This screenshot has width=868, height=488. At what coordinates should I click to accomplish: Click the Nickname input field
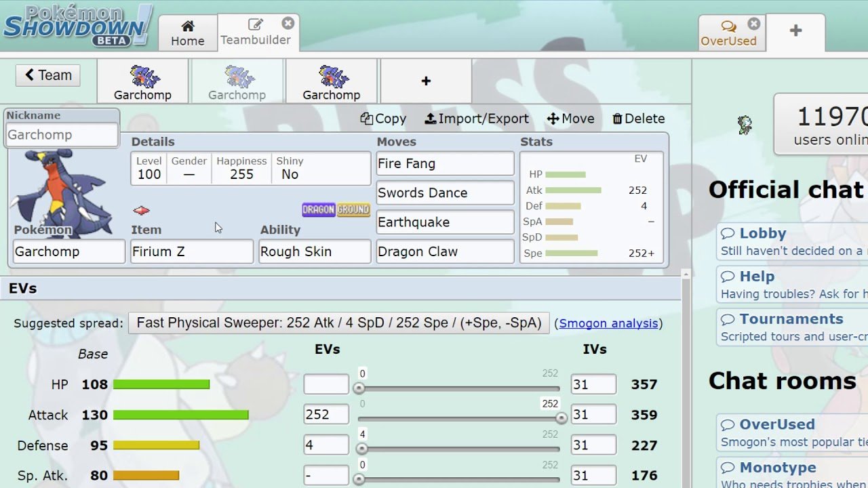point(62,134)
